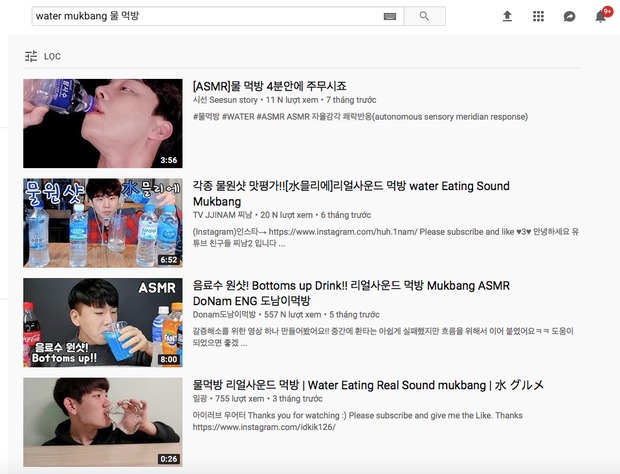The image size is (620, 474).
Task: Open the thumbnail with multiple water bottles
Action: point(103,223)
